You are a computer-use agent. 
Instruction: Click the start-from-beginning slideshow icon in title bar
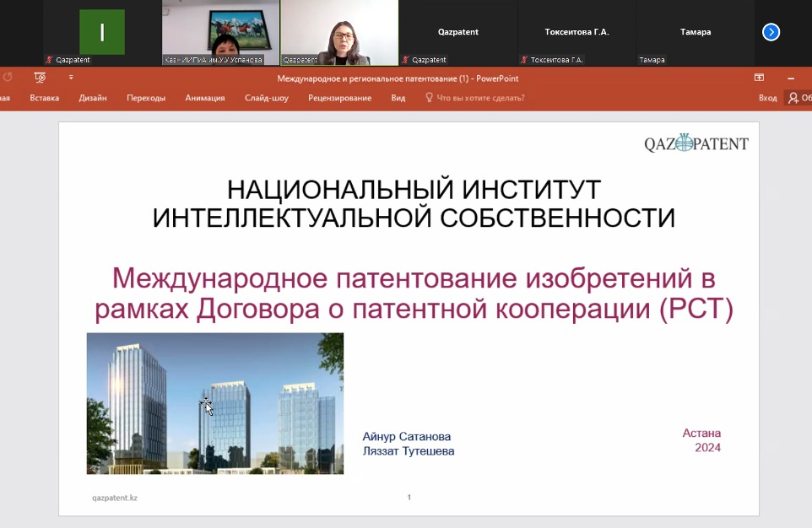point(40,78)
